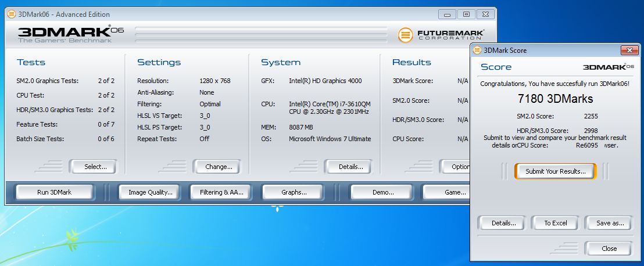Image resolution: width=644 pixels, height=266 pixels.
Task: Click the 3DMark Score window title icon
Action: pos(477,51)
